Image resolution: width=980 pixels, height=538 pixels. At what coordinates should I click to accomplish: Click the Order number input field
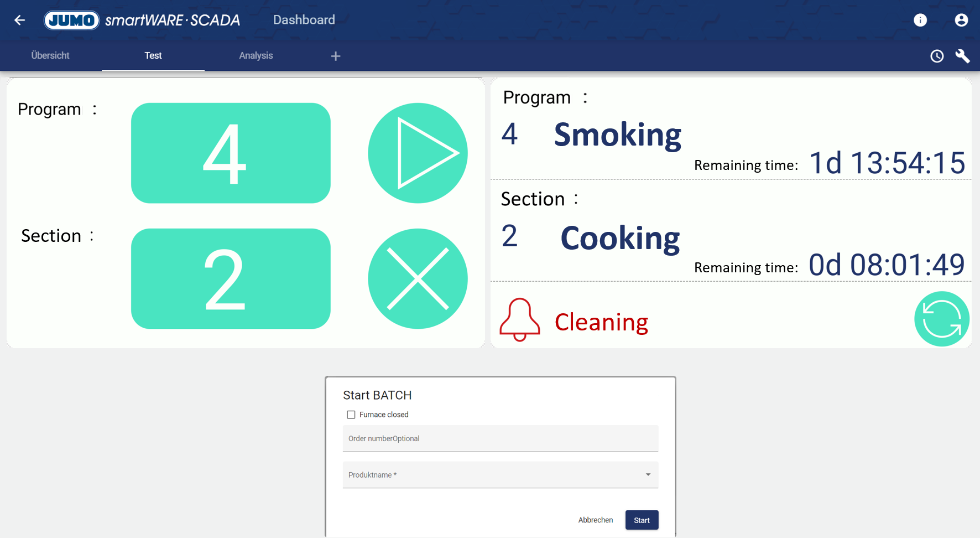(500, 438)
